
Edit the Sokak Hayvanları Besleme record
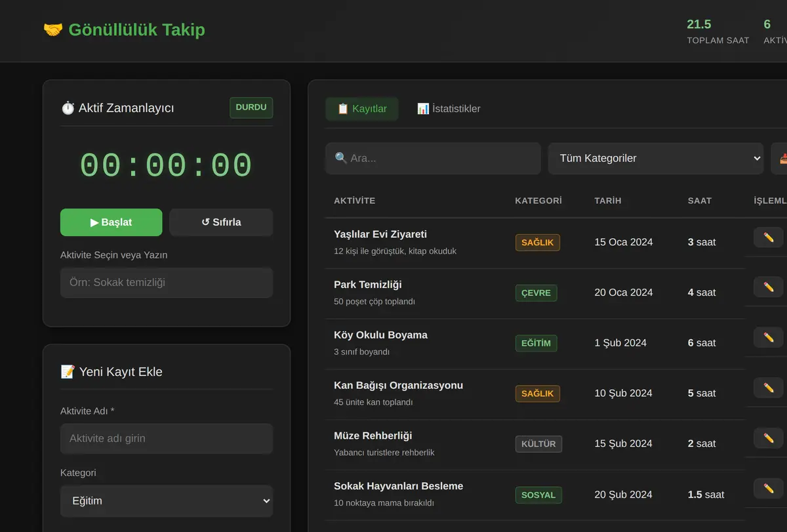[769, 489]
